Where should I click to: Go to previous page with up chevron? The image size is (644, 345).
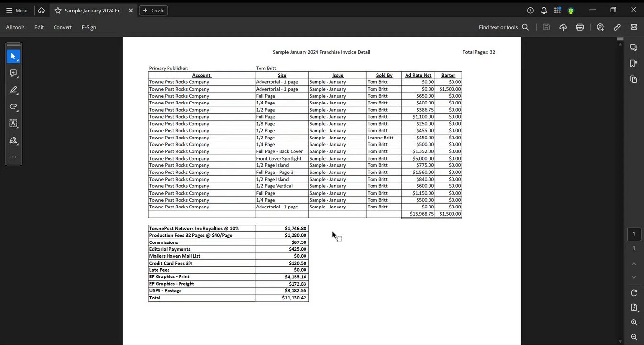click(x=634, y=264)
